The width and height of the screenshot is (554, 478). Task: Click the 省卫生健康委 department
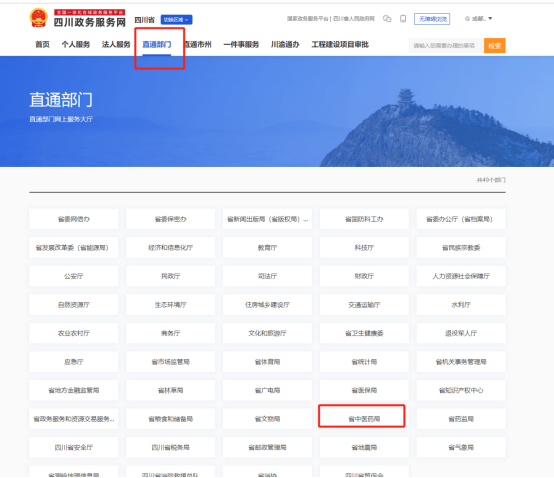coord(364,333)
